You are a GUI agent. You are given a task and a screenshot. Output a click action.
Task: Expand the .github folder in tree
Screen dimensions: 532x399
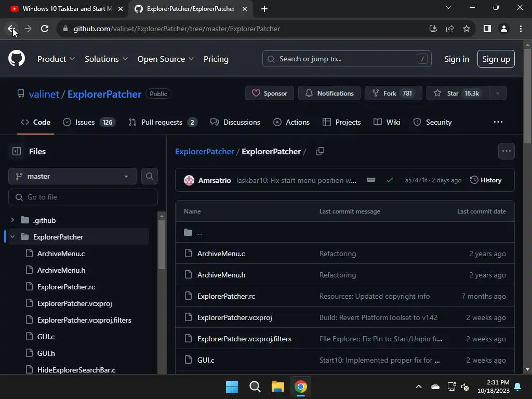(x=12, y=220)
